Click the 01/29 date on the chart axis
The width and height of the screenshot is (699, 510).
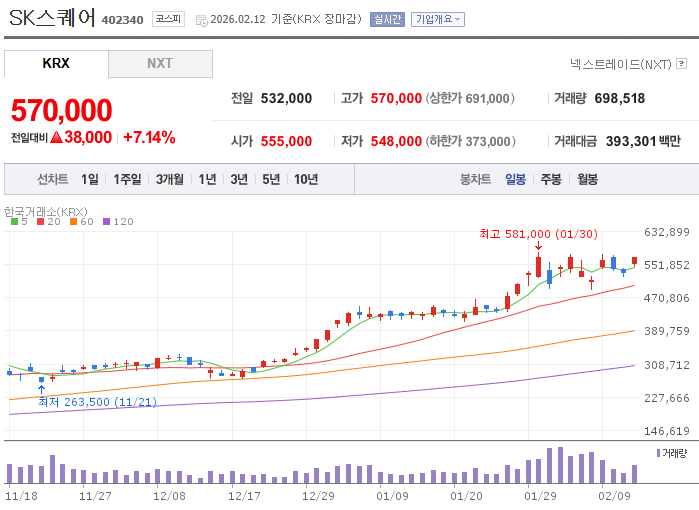pos(540,496)
